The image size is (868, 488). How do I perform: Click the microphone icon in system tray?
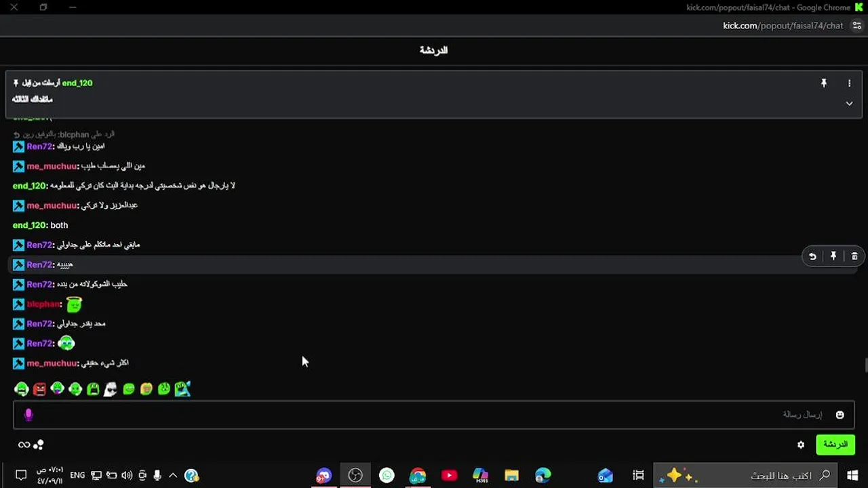tap(157, 475)
